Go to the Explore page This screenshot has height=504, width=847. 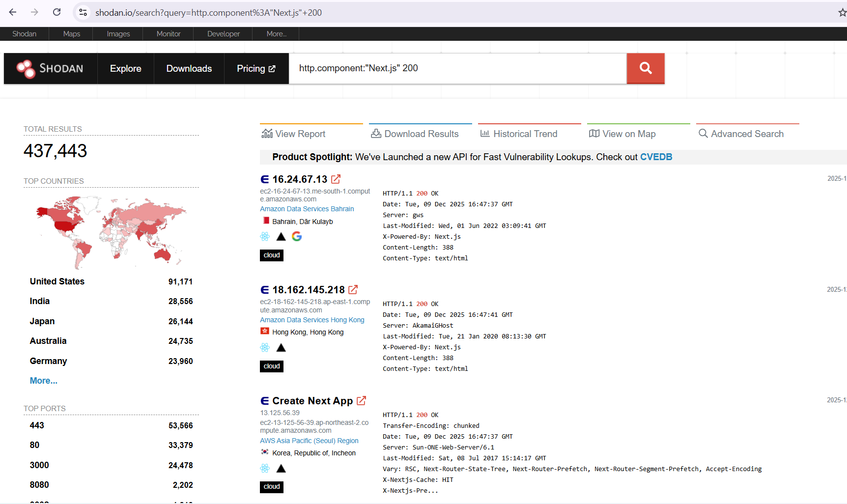click(126, 69)
